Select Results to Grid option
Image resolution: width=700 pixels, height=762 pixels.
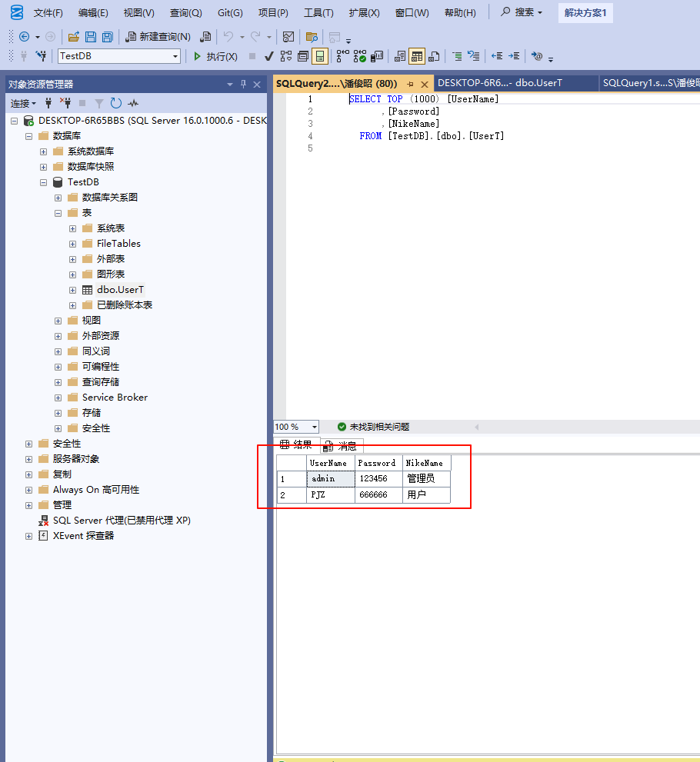point(417,56)
